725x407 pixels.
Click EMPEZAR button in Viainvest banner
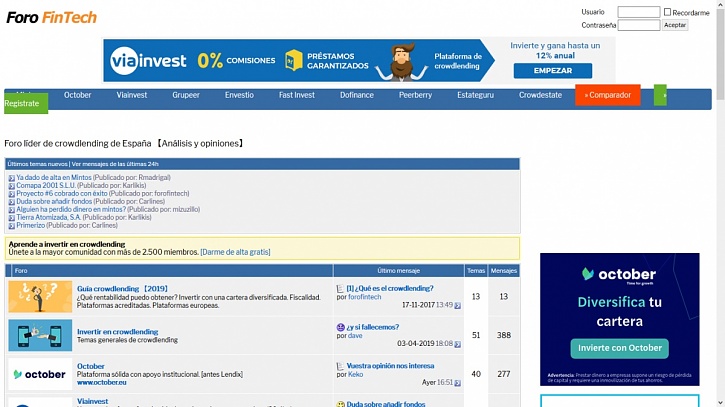pos(553,71)
